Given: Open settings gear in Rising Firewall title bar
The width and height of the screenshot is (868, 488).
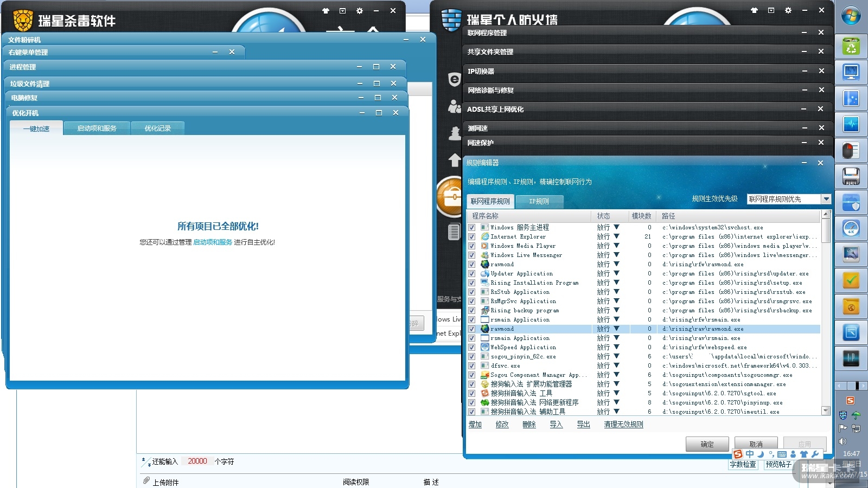Looking at the screenshot, I should (x=788, y=10).
